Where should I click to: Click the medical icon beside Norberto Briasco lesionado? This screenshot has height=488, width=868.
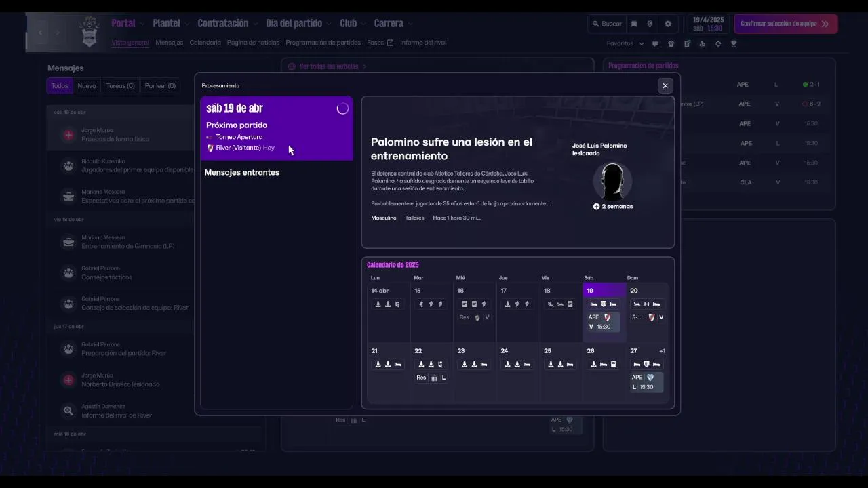pos(68,380)
